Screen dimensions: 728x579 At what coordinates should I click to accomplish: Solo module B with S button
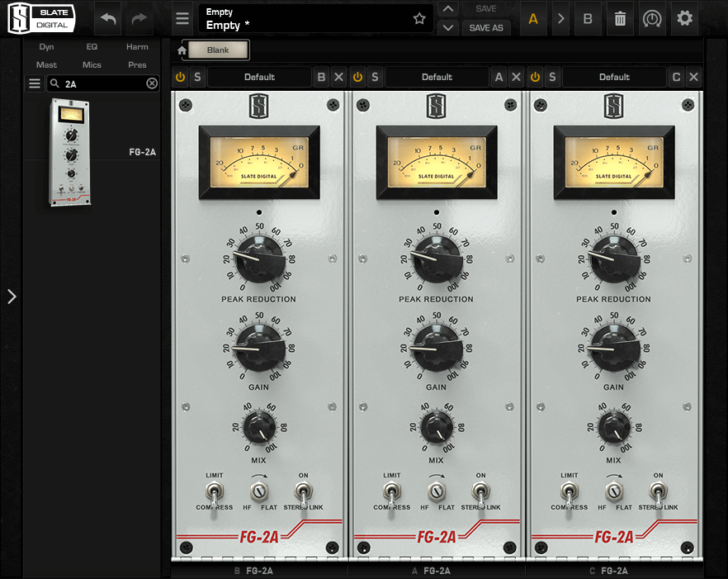(197, 77)
